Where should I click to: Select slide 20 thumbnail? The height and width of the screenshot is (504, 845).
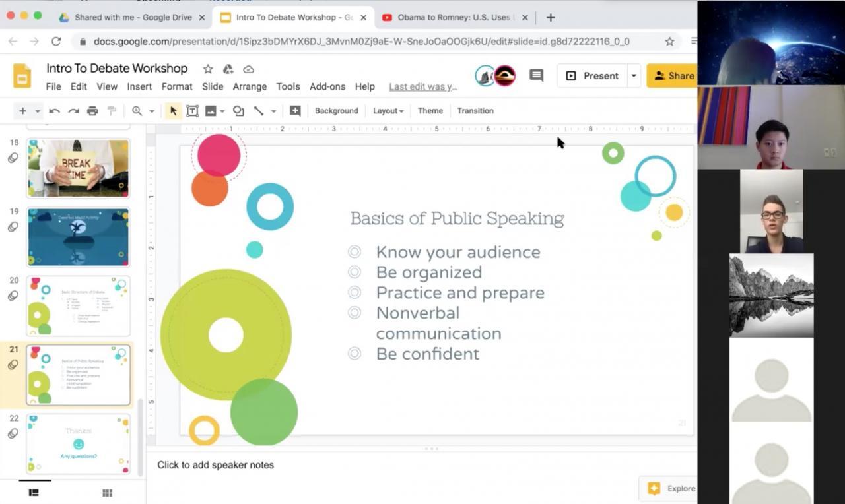pos(79,306)
